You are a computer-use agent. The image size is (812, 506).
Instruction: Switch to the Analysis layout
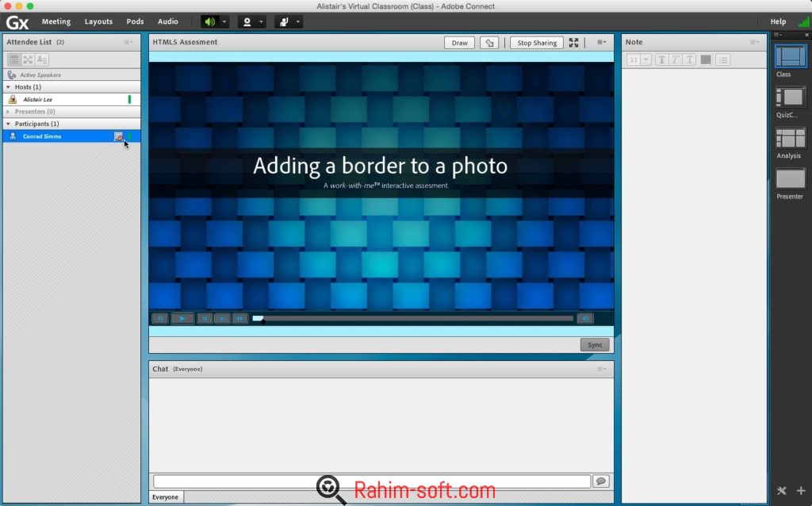[x=791, y=138]
